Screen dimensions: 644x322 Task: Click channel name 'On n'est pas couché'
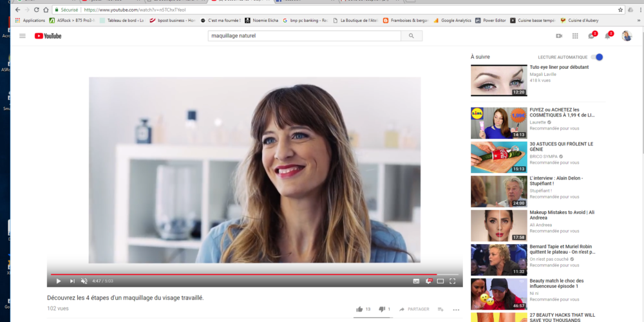coord(549,259)
